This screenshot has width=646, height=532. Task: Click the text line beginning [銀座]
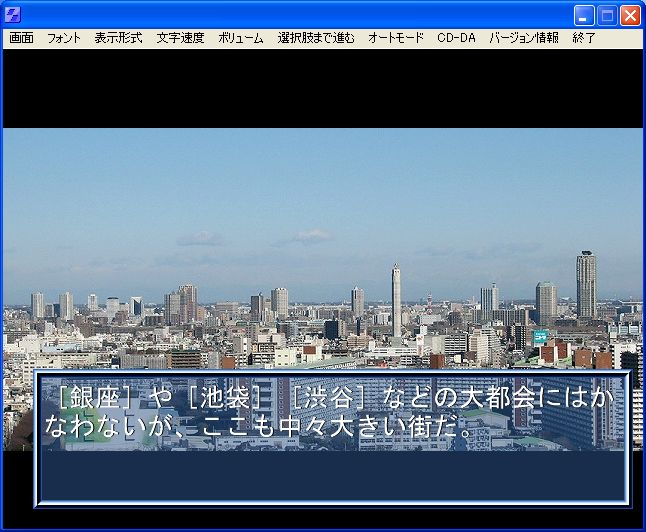pos(334,398)
